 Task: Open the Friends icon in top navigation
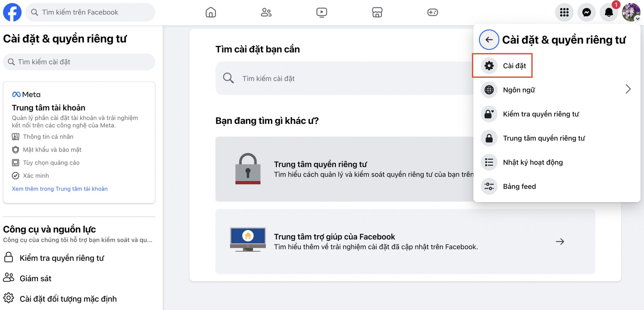[x=266, y=12]
